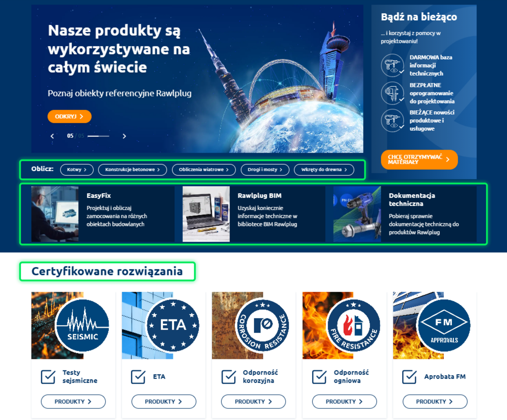Click the drill icon beside DARMOWA baza informacji
The image size is (507, 420).
(392, 65)
